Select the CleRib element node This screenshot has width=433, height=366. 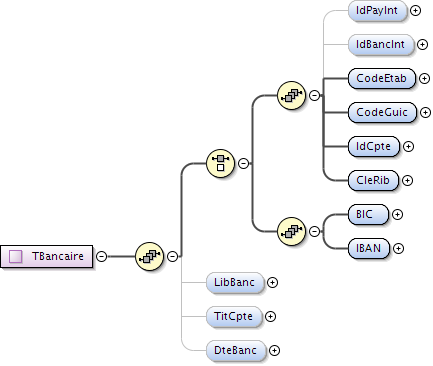click(373, 180)
